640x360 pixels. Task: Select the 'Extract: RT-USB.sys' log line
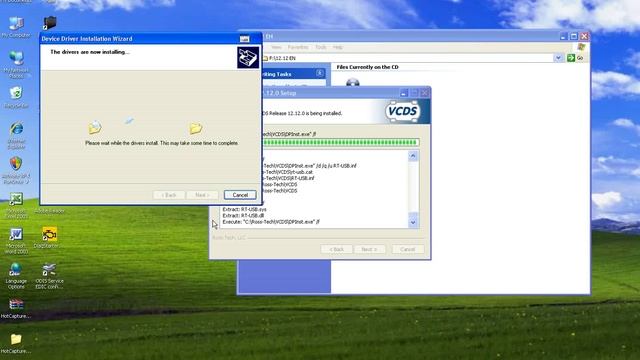[244, 209]
